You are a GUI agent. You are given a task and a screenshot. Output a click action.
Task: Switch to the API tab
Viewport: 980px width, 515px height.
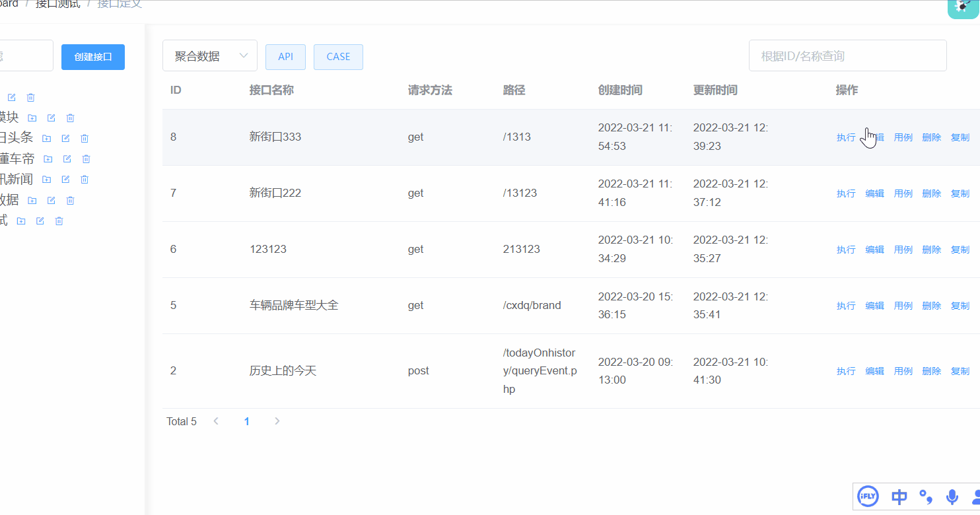[x=285, y=57]
